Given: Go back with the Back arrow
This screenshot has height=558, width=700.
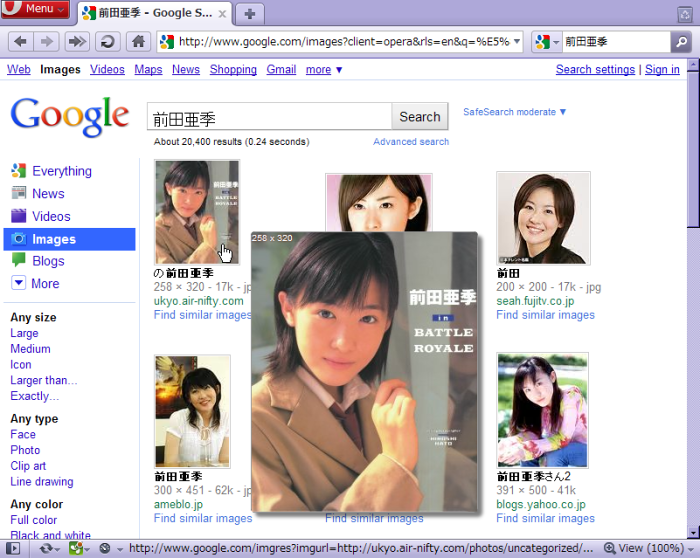Looking at the screenshot, I should 20,42.
